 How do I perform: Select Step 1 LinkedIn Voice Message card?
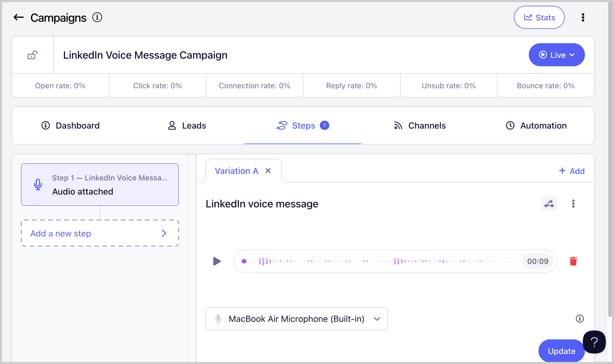[x=100, y=185]
